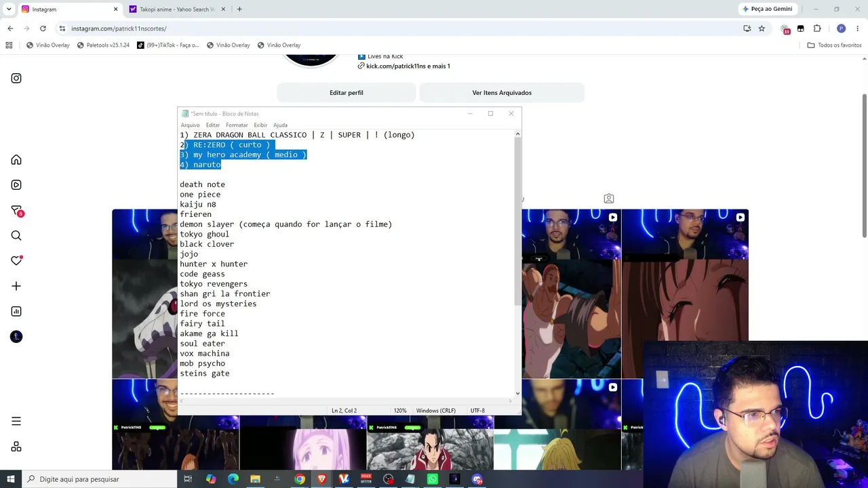
Task: Click the 'tokyo ghoul' line in Notepad
Action: tap(204, 235)
